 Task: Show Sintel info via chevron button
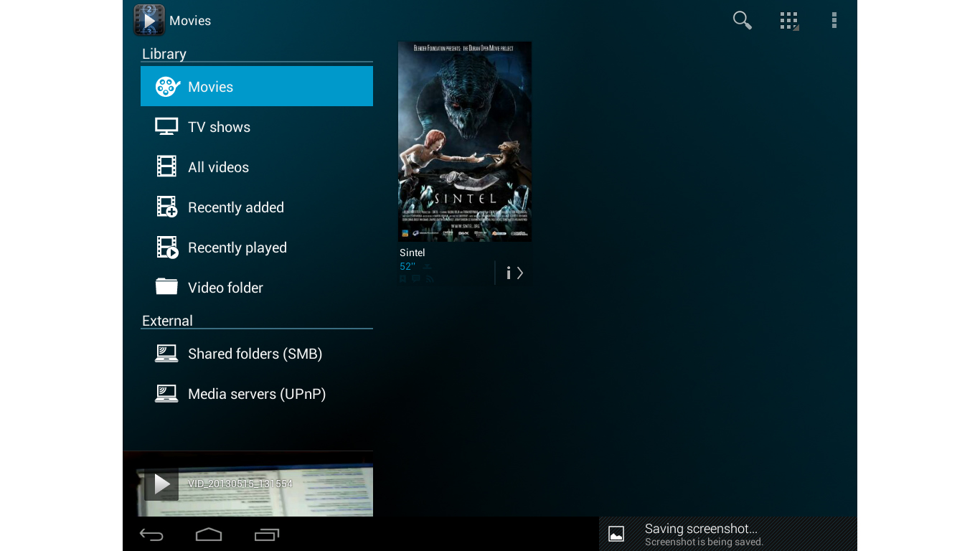tap(514, 273)
